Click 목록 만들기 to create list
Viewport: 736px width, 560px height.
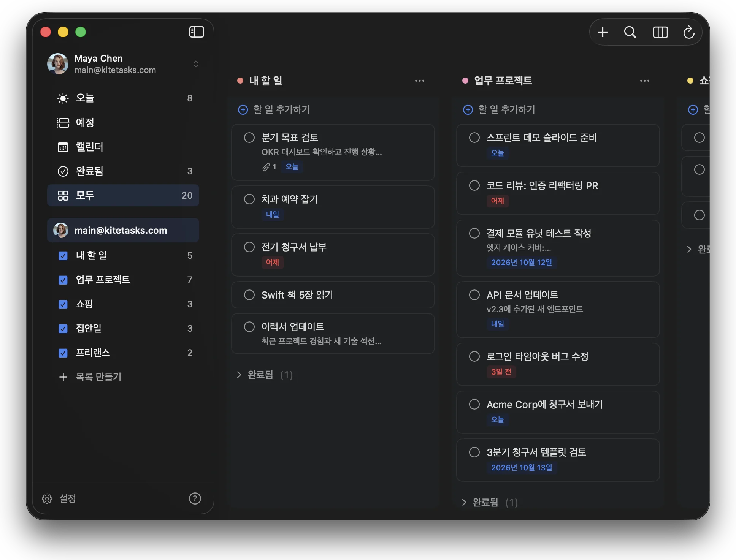(98, 377)
